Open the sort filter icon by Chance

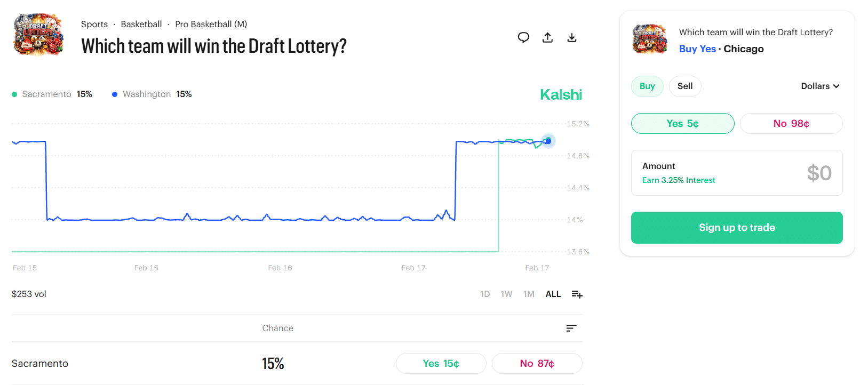pos(571,328)
